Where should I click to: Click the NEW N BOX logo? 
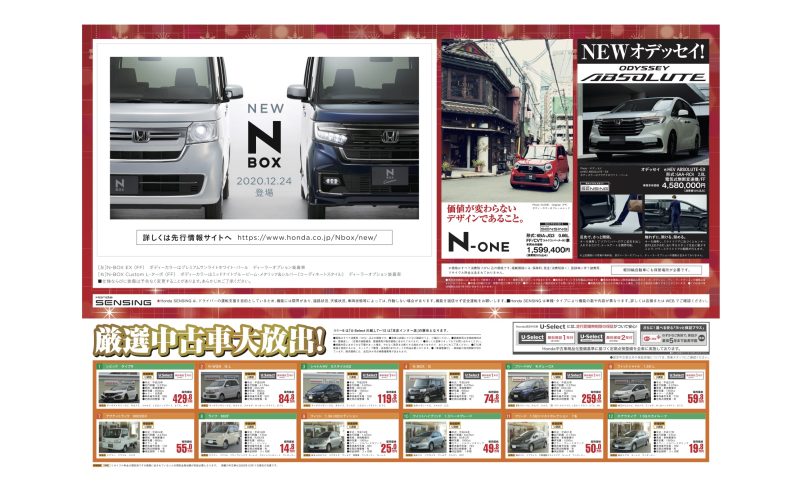coord(265,136)
